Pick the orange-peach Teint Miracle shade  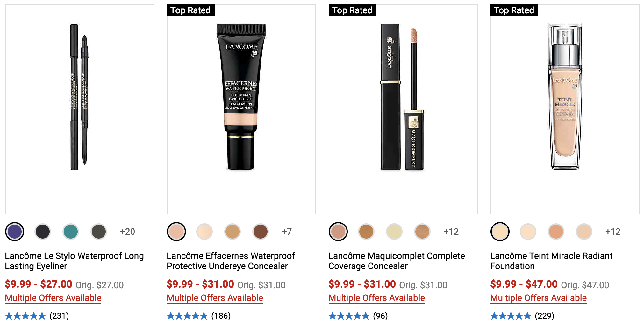tap(556, 232)
